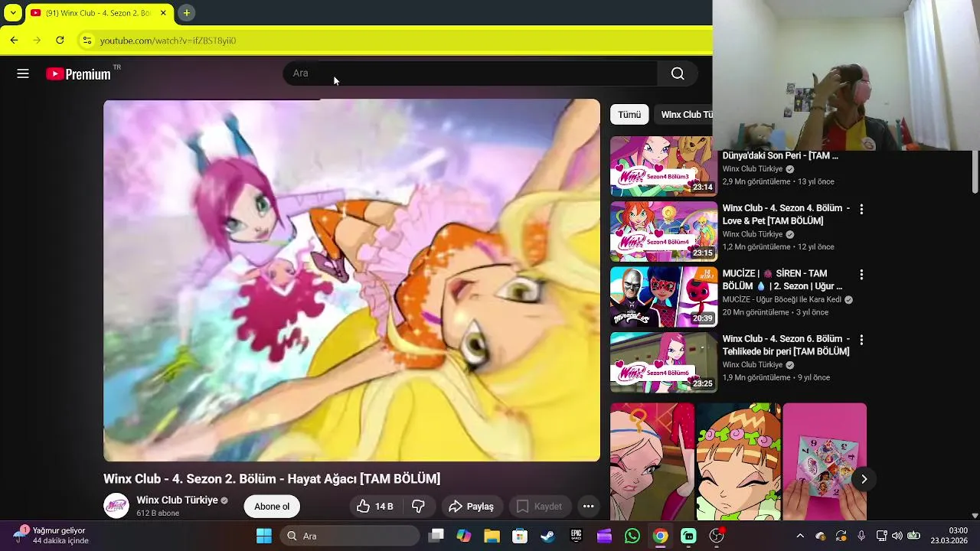Open options menu for MUCİZE SİREN video
The height and width of the screenshot is (551, 980).
[x=861, y=274]
